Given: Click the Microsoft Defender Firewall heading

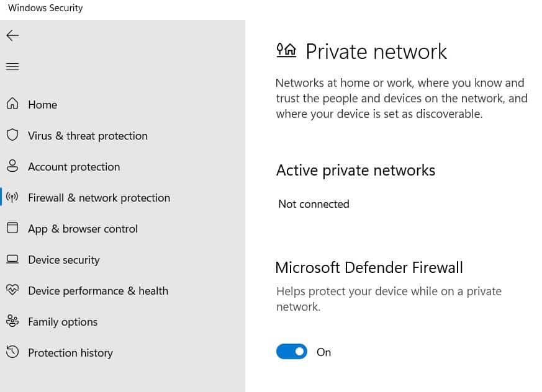Looking at the screenshot, I should [369, 267].
